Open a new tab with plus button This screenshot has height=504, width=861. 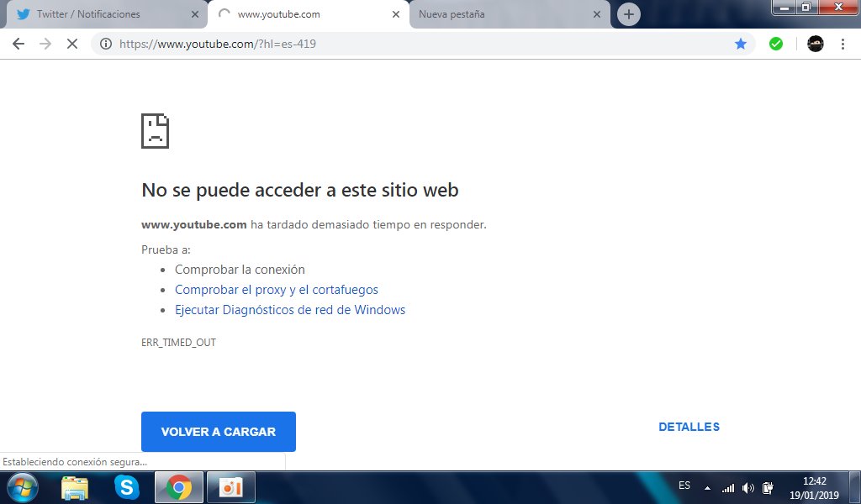click(629, 14)
